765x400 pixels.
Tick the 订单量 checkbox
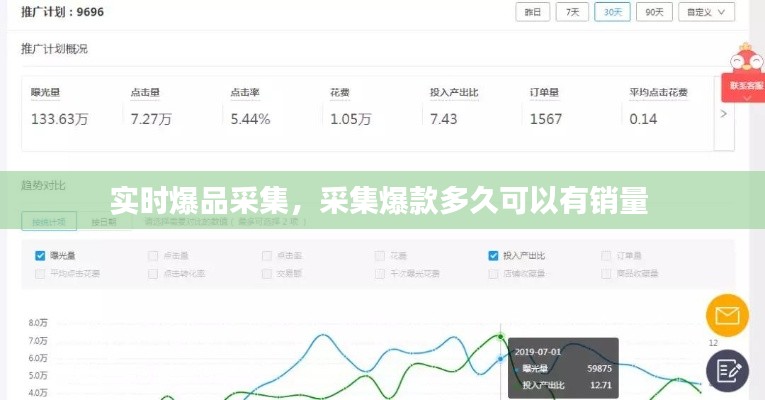click(606, 255)
